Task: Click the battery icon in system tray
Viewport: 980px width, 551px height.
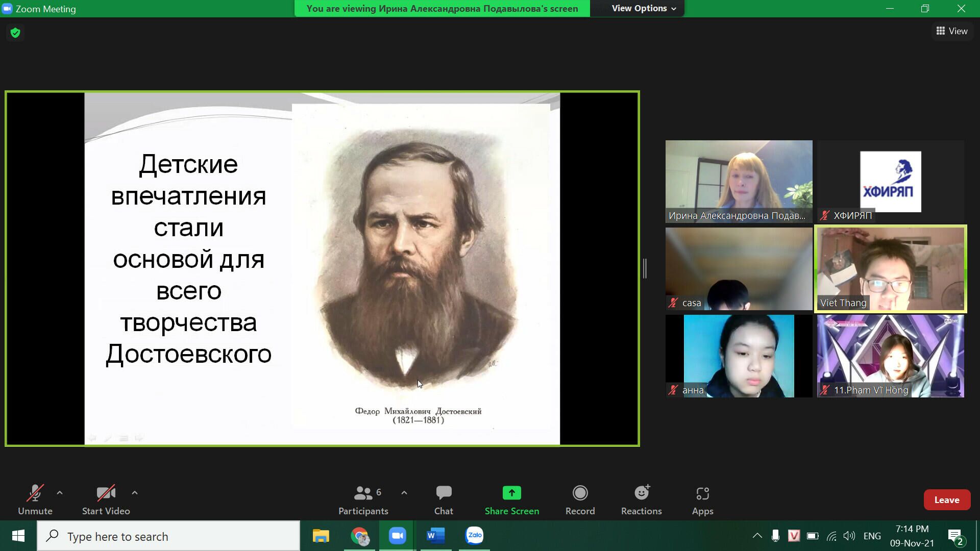Action: coord(813,536)
